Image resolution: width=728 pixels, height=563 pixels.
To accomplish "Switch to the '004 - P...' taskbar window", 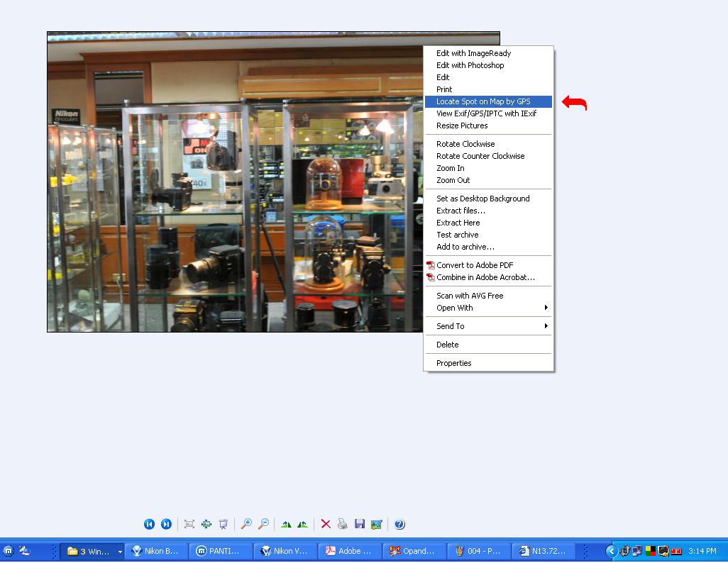I will pos(480,551).
